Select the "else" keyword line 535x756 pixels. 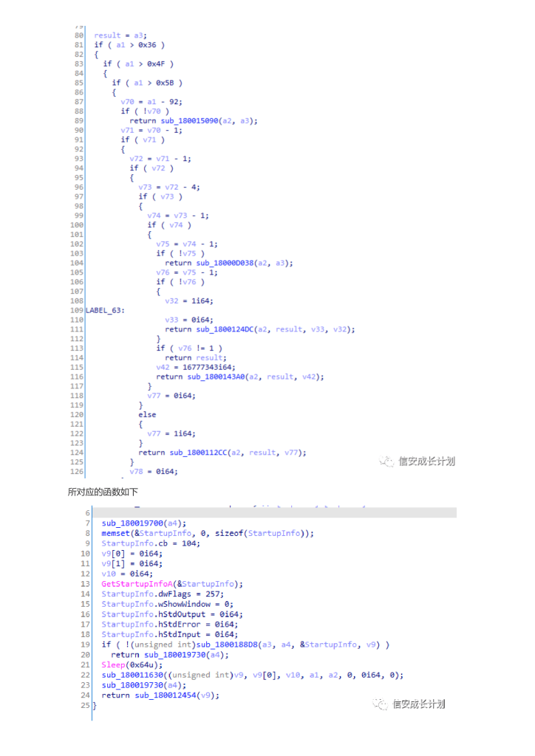147,415
